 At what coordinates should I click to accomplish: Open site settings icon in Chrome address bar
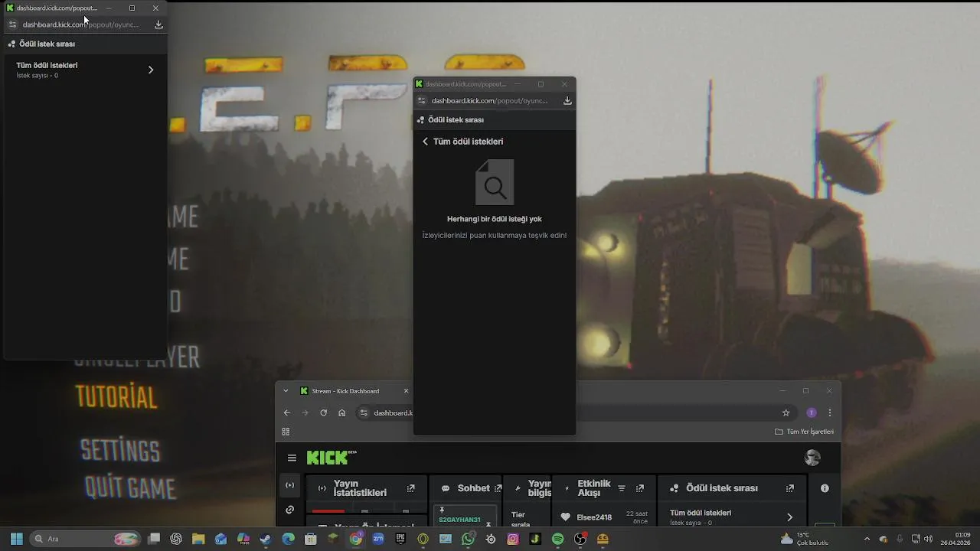[x=364, y=412]
